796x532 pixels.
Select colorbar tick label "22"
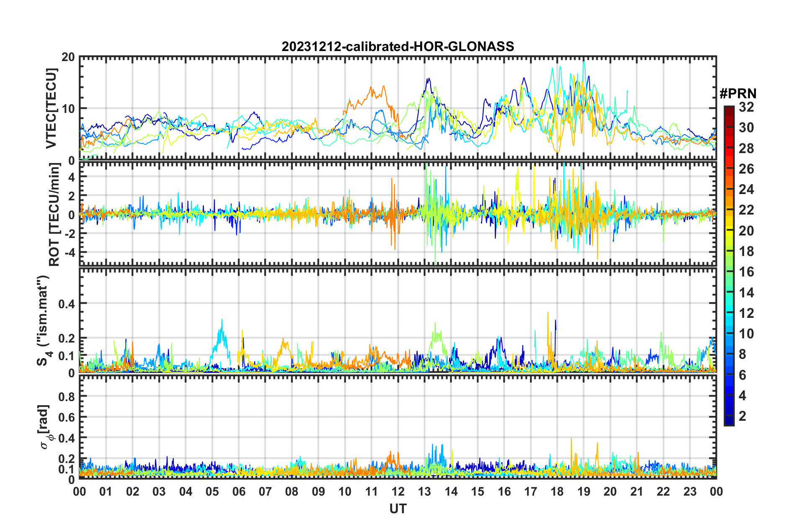coord(746,210)
